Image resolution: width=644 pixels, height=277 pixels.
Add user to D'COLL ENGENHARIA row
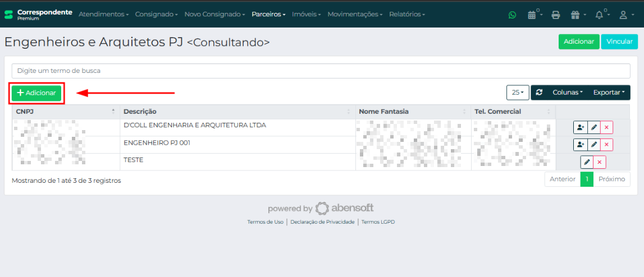580,128
